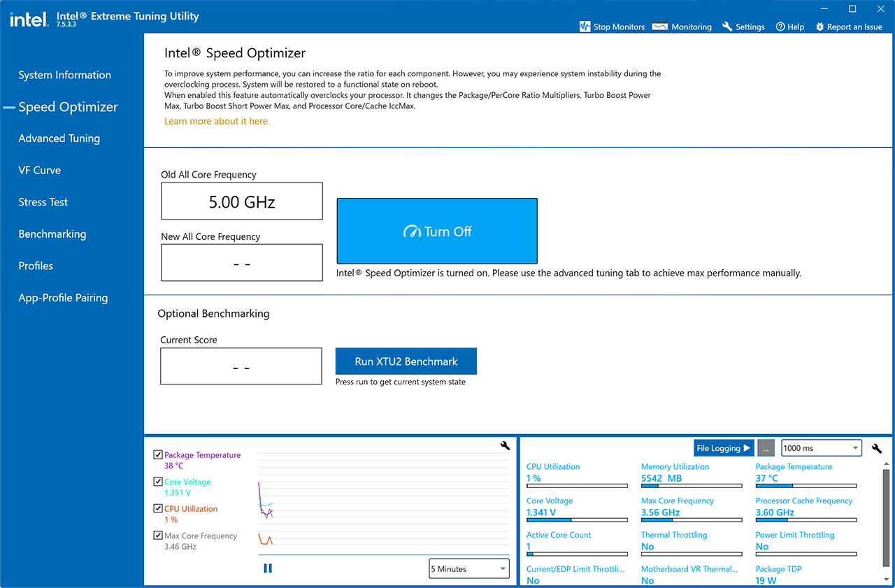Open the 5 Minutes time range dropdown
Image resolution: width=895 pixels, height=588 pixels.
[469, 569]
